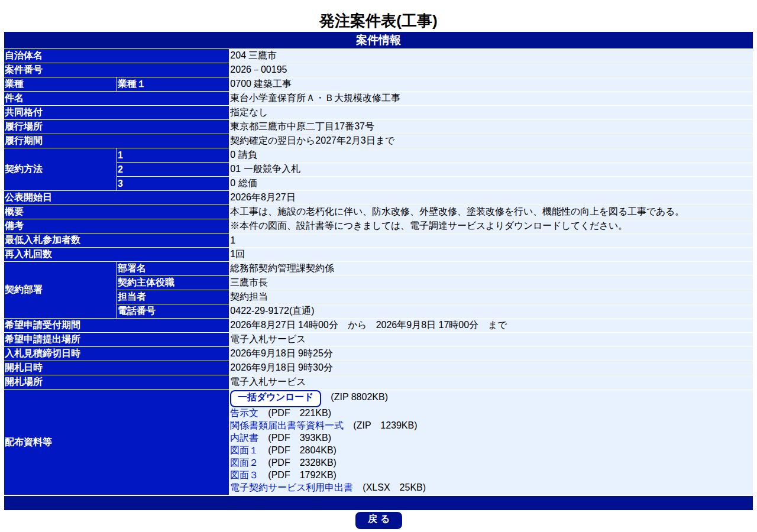Click the value 01 一般競争入札

[x=266, y=169]
